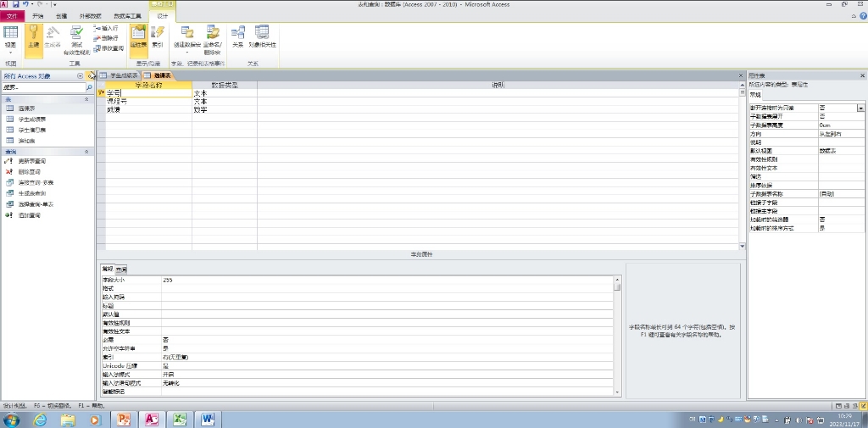868x428 pixels.
Task: Click the Delete Rows (删除行) button
Action: (106, 38)
